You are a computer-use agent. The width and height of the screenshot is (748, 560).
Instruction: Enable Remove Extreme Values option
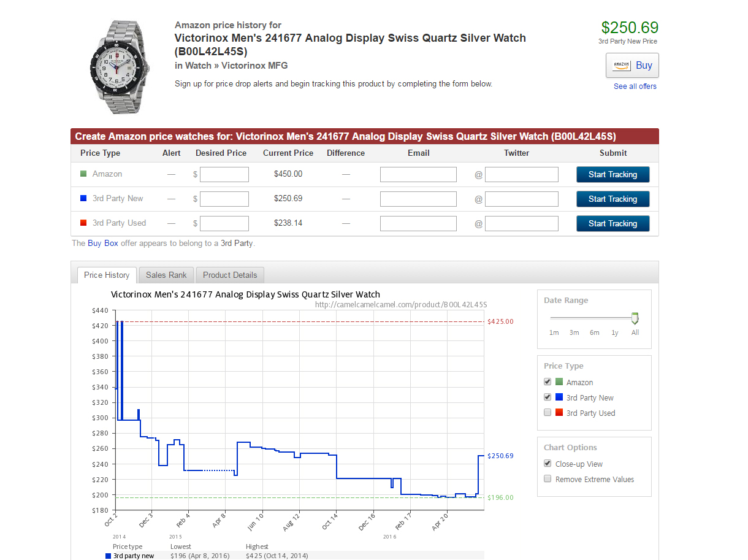(x=548, y=478)
